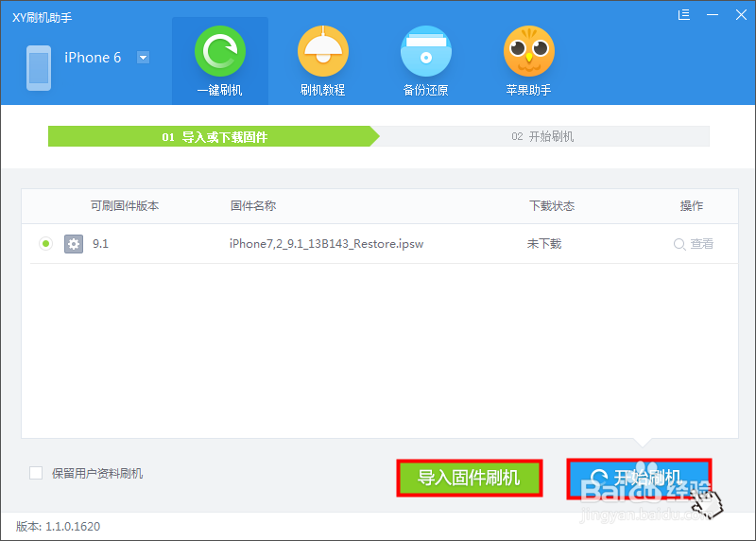Enable 保留用户资料刷机 checkbox
756x541 pixels.
[x=36, y=473]
